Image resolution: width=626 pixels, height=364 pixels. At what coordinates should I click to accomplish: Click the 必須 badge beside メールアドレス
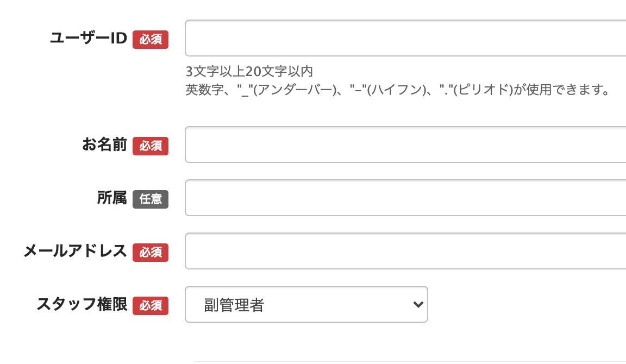[x=151, y=253]
